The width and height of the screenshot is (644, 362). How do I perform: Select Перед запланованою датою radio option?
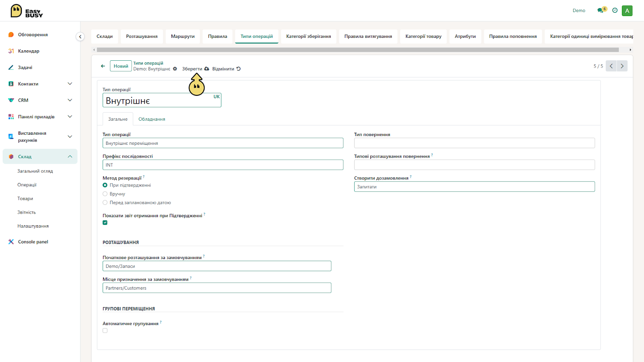(x=105, y=203)
